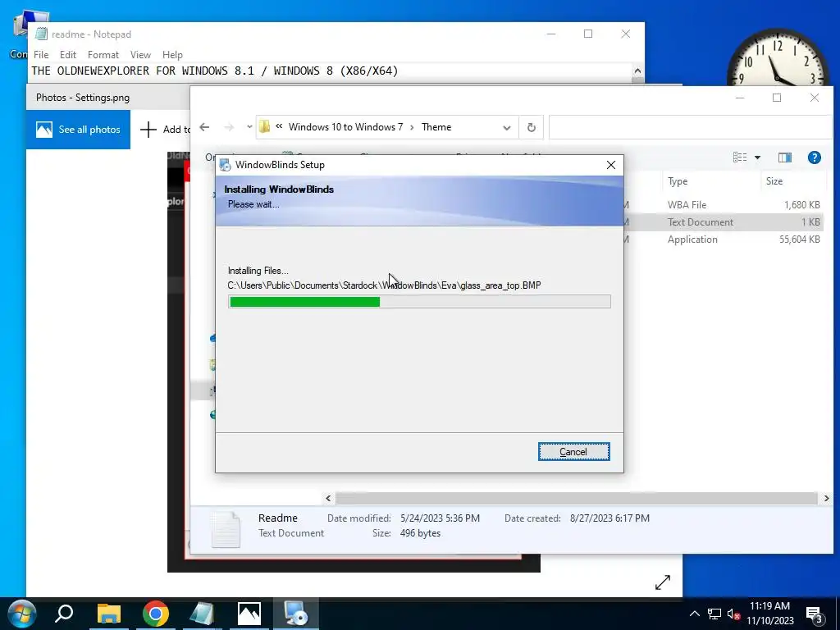The image size is (840, 630).
Task: Click Date modified value 5/24/2023 5:36 PM
Action: [440, 518]
